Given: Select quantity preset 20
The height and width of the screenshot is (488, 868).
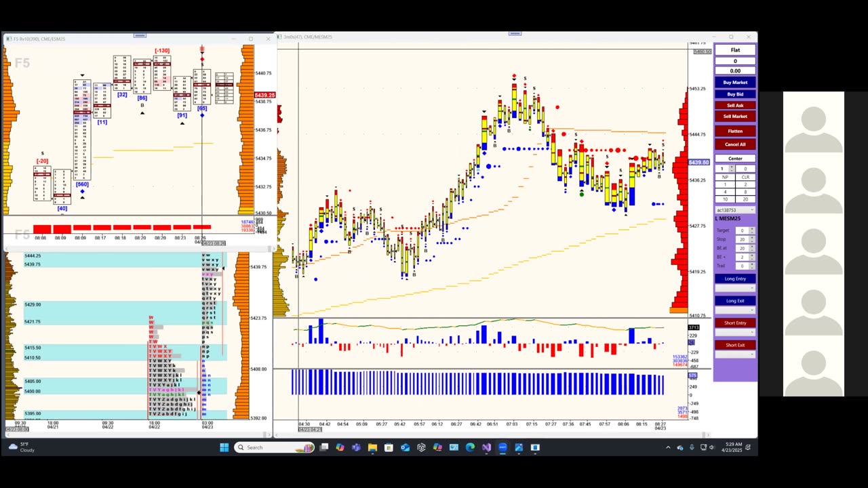Looking at the screenshot, I should point(745,199).
